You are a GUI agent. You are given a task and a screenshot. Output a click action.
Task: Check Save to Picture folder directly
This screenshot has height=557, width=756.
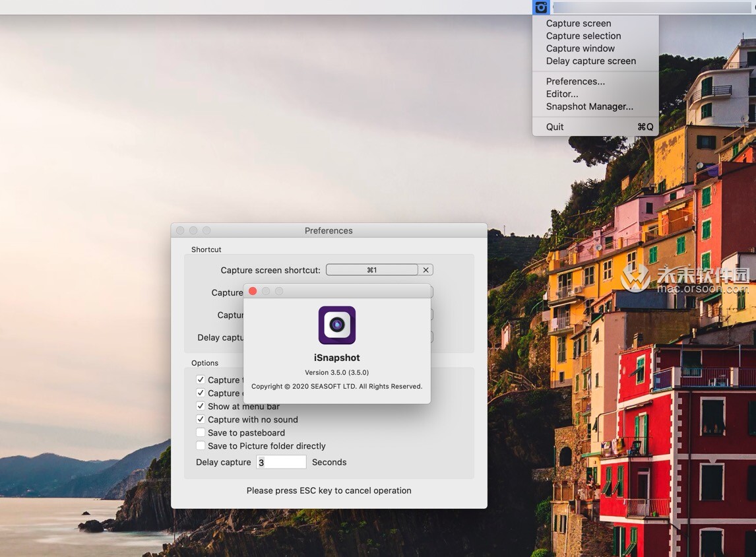tap(201, 446)
